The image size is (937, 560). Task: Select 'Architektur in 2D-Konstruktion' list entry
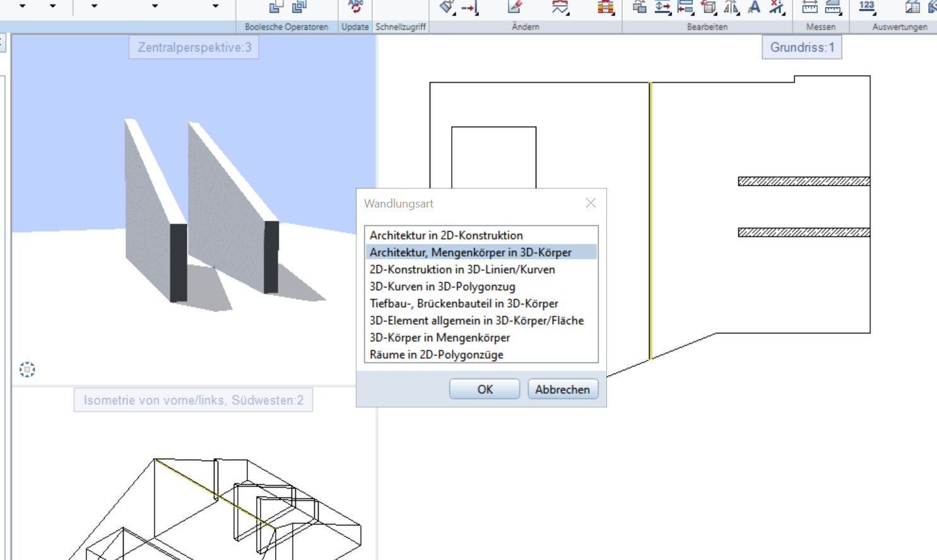(446, 235)
